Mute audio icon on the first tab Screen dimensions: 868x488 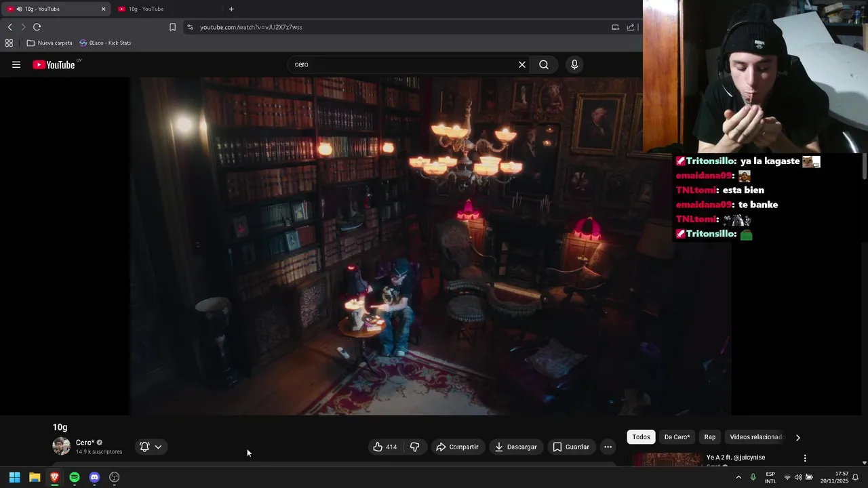coord(19,9)
